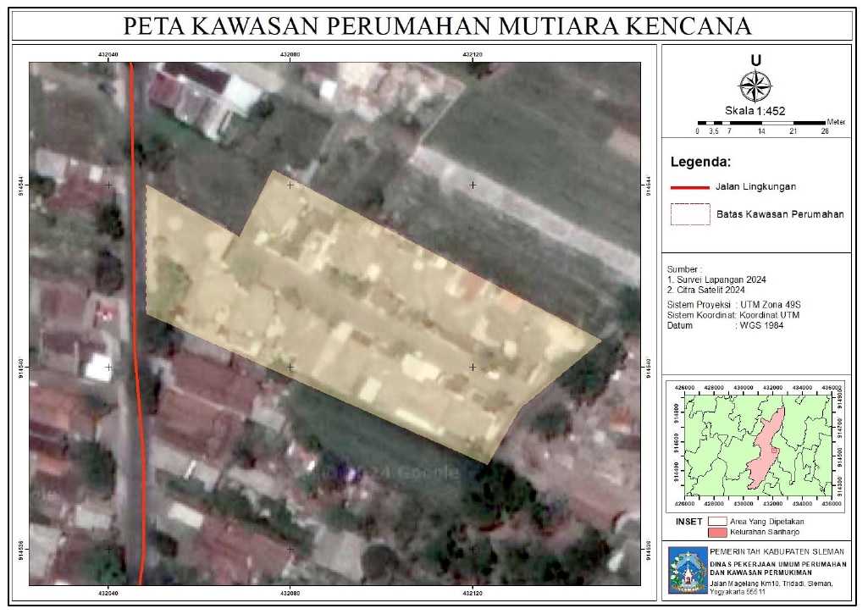Select the map title PETA KAWASAN PERUMAHAN MUTIARA KENCANA
The image size is (868, 614).
(437, 26)
